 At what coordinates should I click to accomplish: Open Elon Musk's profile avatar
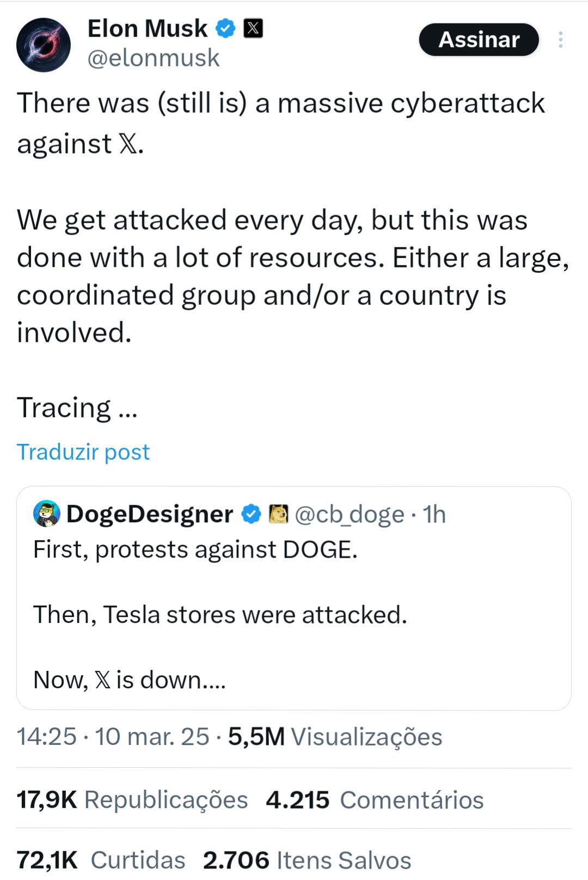44,45
